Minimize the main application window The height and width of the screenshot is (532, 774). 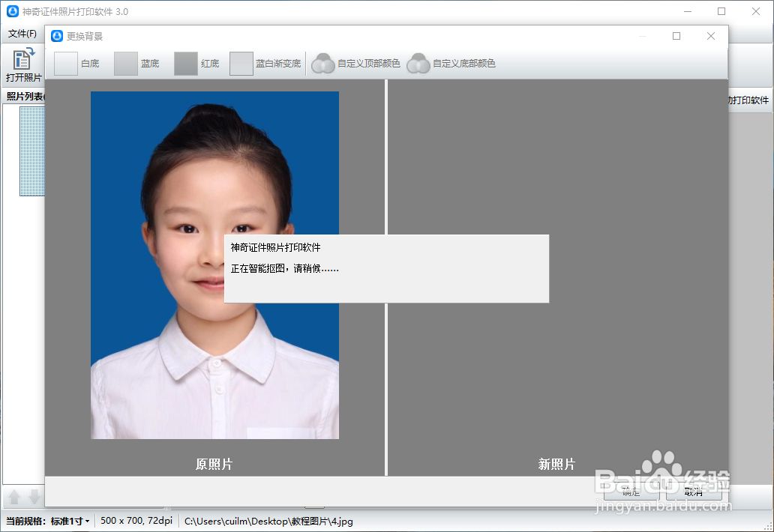[688, 11]
